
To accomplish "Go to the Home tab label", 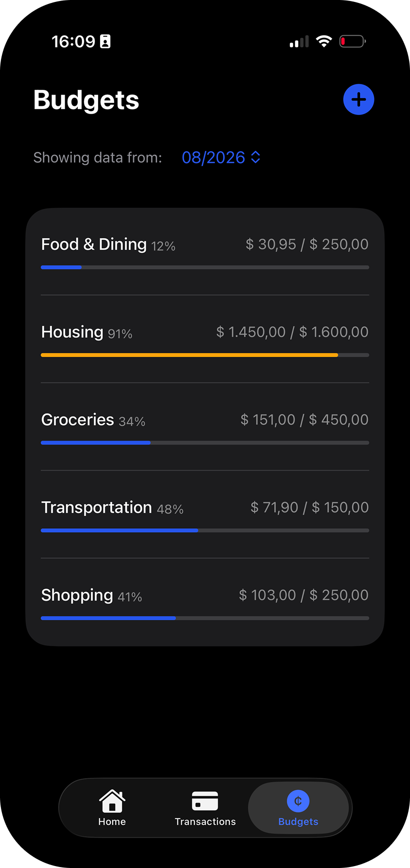I will click(x=112, y=821).
